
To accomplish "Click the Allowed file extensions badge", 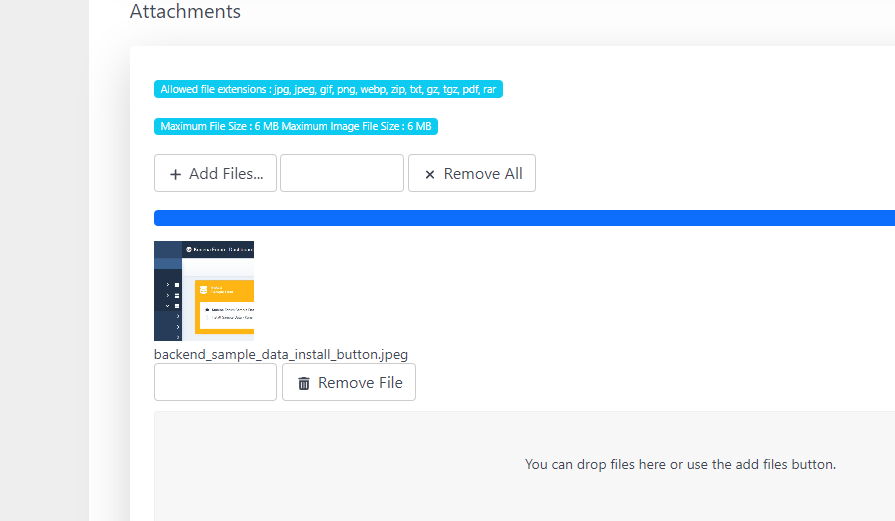I will click(x=328, y=89).
